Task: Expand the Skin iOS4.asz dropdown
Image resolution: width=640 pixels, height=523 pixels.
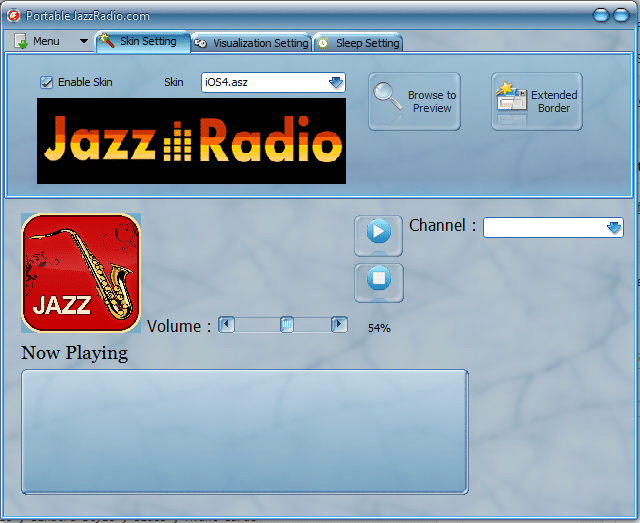Action: (x=336, y=82)
